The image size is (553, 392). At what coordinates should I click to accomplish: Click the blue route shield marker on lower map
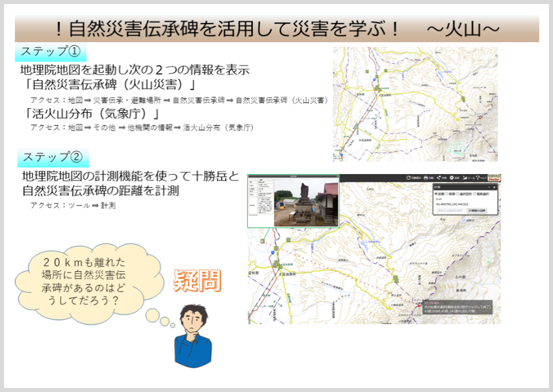click(272, 253)
